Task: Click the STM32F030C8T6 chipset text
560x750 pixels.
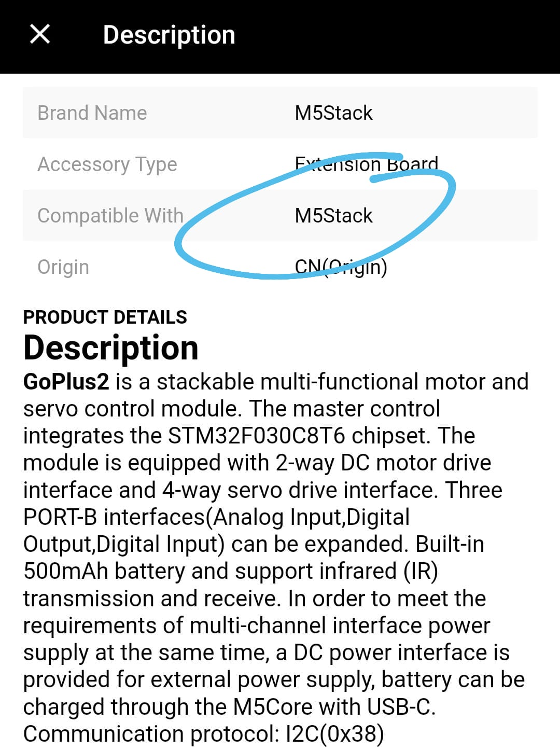Action: point(257,436)
